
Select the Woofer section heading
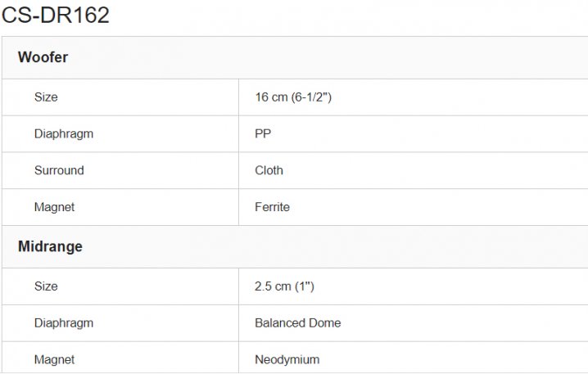coord(43,57)
